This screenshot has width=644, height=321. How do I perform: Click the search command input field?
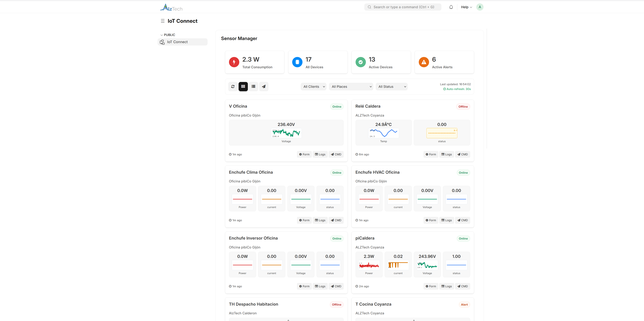click(402, 7)
